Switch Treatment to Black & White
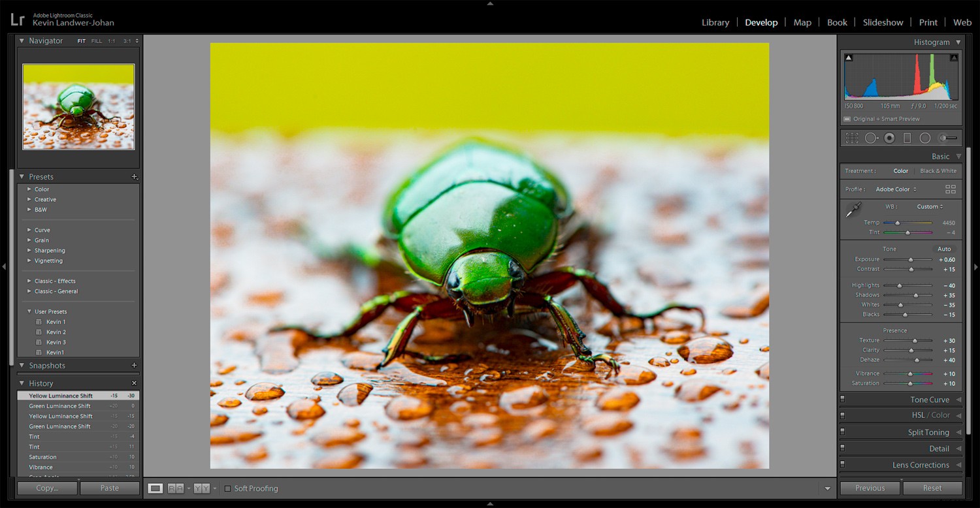The height and width of the screenshot is (508, 980). point(939,170)
